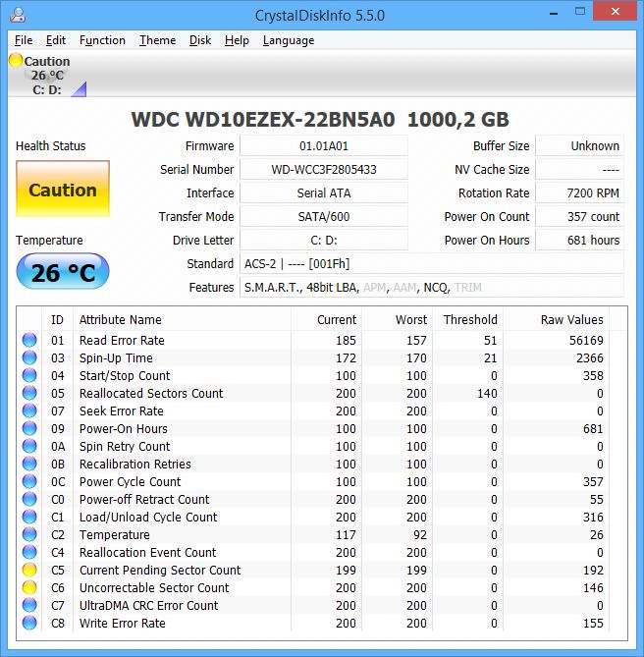Click status orb for Write Error Rate
The image size is (644, 657).
(29, 623)
